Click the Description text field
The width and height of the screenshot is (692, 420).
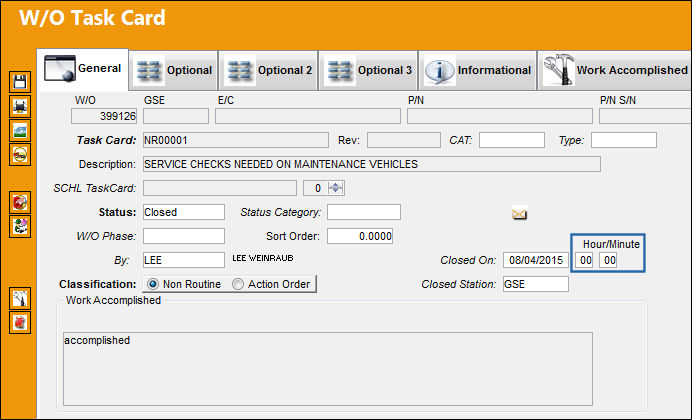(372, 164)
